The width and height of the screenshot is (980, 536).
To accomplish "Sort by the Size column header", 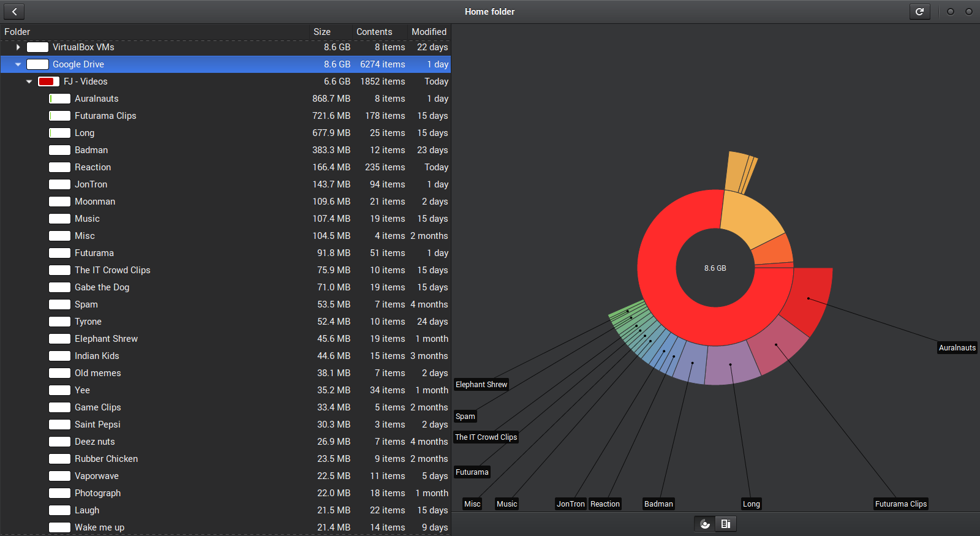I will pos(322,32).
